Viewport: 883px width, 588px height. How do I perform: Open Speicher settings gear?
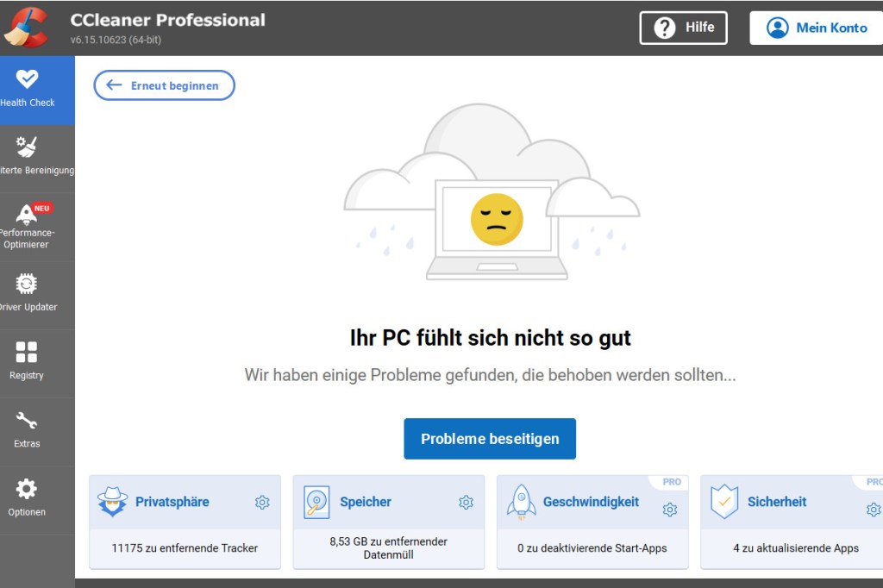(x=466, y=503)
